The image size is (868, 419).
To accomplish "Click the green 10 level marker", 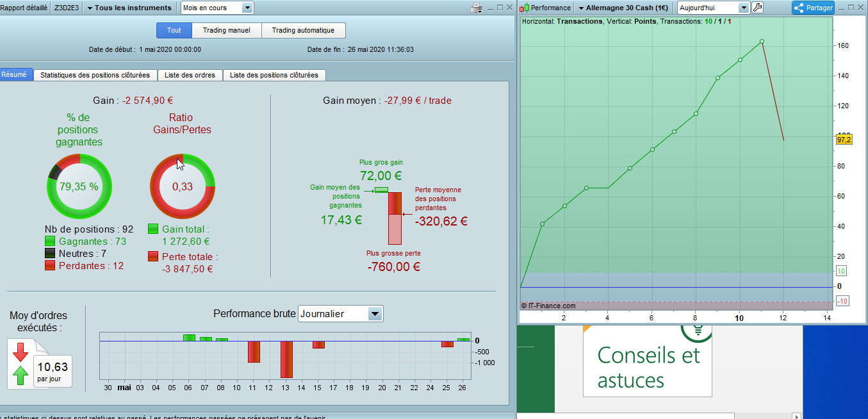I will click(x=842, y=272).
